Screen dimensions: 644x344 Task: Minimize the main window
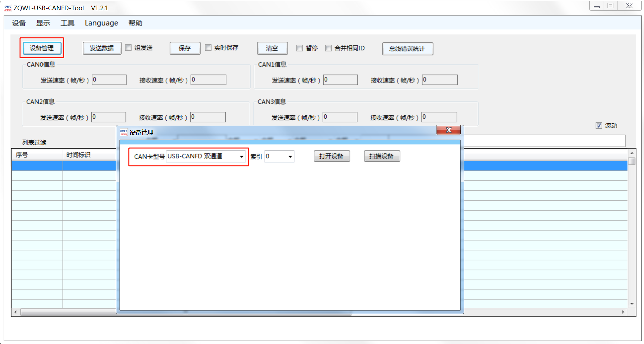point(597,6)
